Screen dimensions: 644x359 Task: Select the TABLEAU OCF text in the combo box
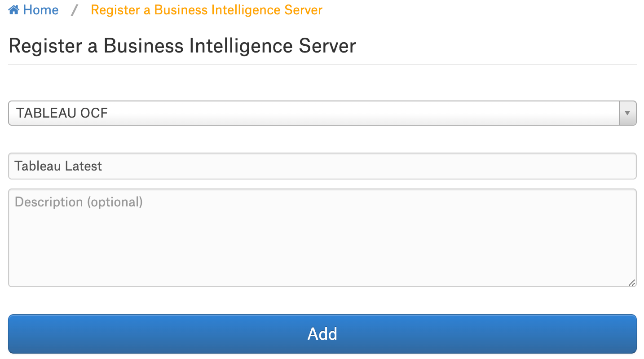tap(62, 113)
